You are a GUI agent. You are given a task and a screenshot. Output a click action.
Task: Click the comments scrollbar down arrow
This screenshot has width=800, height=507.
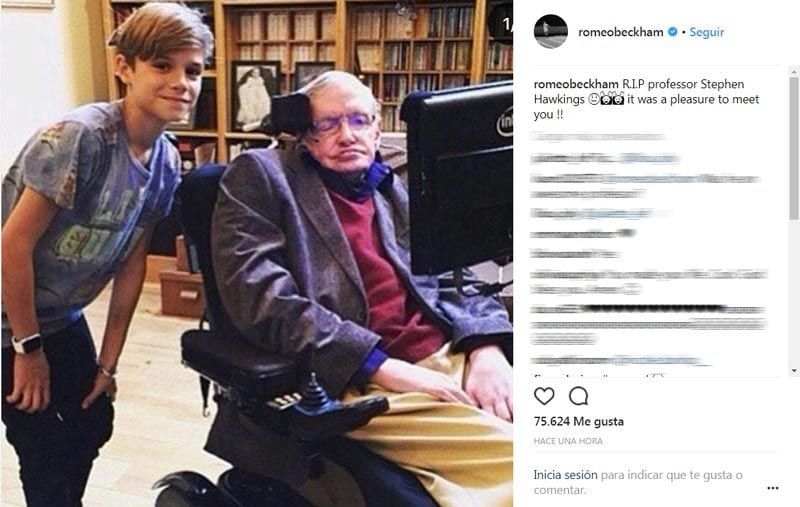(x=793, y=371)
